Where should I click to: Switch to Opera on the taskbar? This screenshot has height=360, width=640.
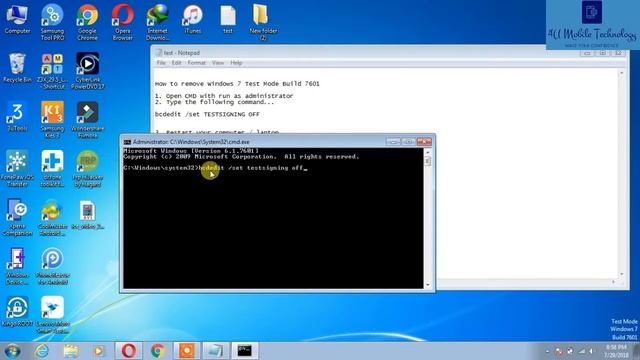click(x=129, y=351)
